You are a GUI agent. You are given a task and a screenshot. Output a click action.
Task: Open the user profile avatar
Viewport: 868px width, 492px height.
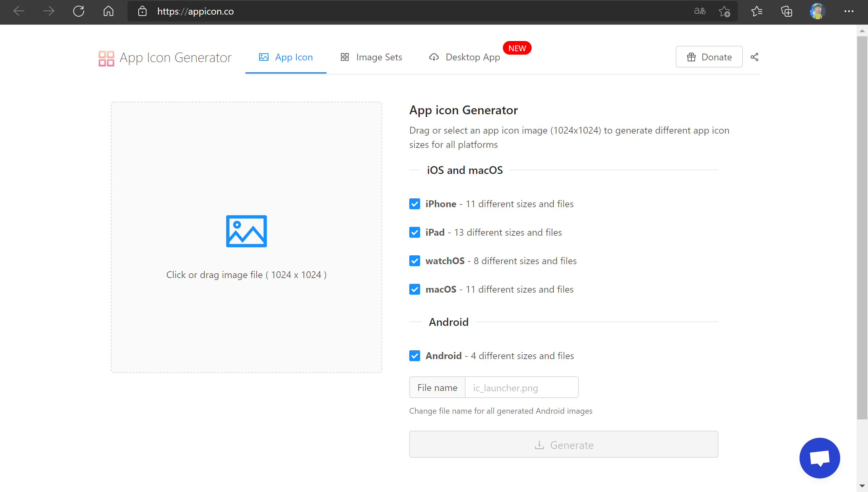(x=817, y=11)
